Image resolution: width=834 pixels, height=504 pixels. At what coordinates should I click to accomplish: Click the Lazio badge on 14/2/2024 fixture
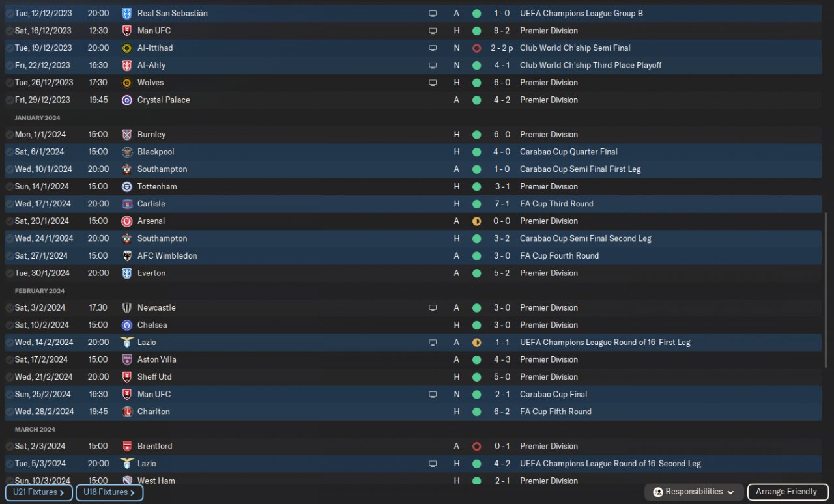point(127,343)
